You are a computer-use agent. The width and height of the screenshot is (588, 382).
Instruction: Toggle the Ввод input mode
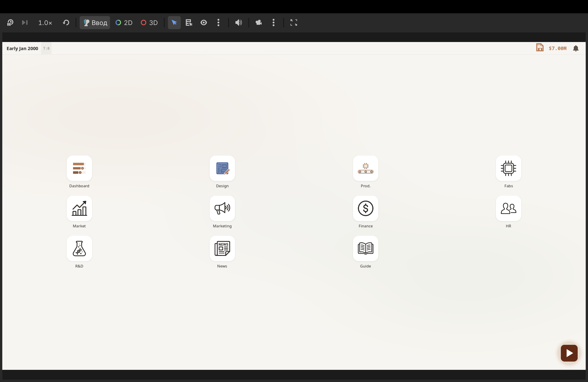[95, 23]
